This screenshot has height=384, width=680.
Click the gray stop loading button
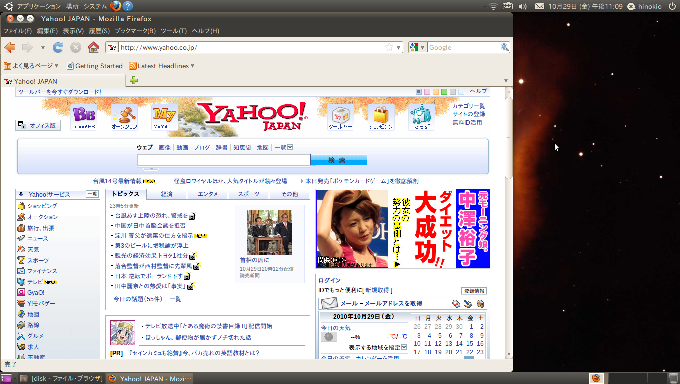pos(75,47)
